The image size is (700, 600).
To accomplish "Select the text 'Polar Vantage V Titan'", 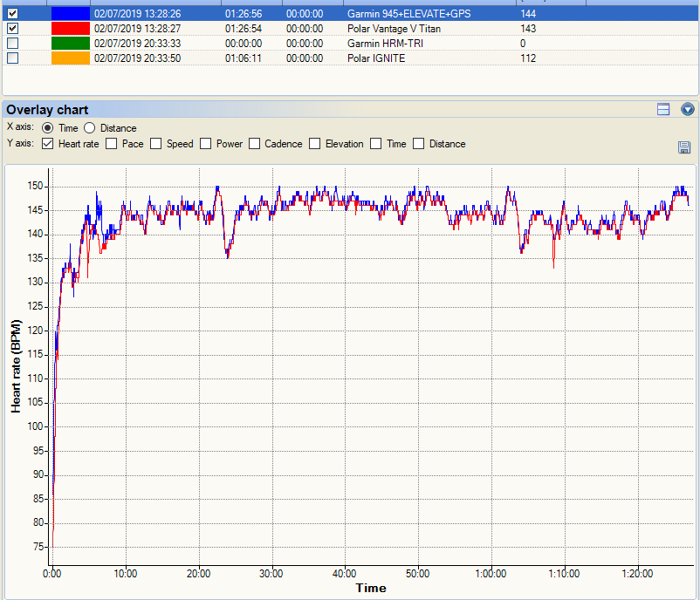I will point(394,29).
